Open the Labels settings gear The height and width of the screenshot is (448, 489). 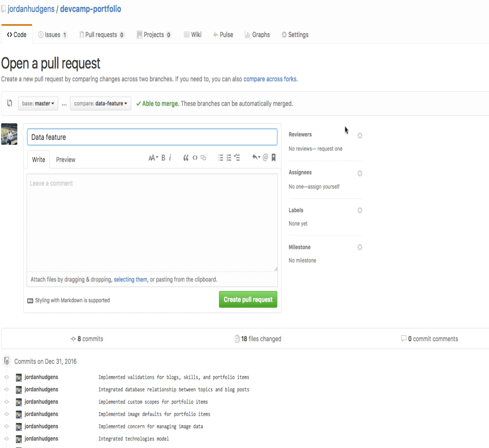[359, 210]
